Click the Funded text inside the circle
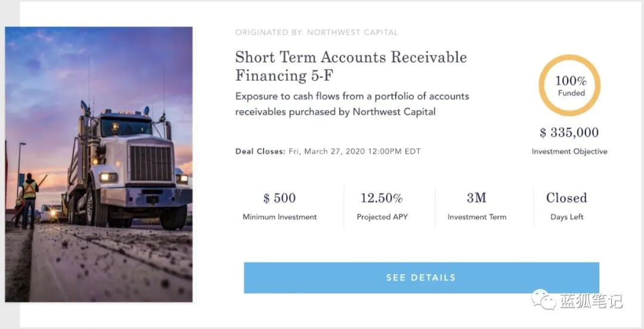Image resolution: width=644 pixels, height=329 pixels. click(571, 93)
